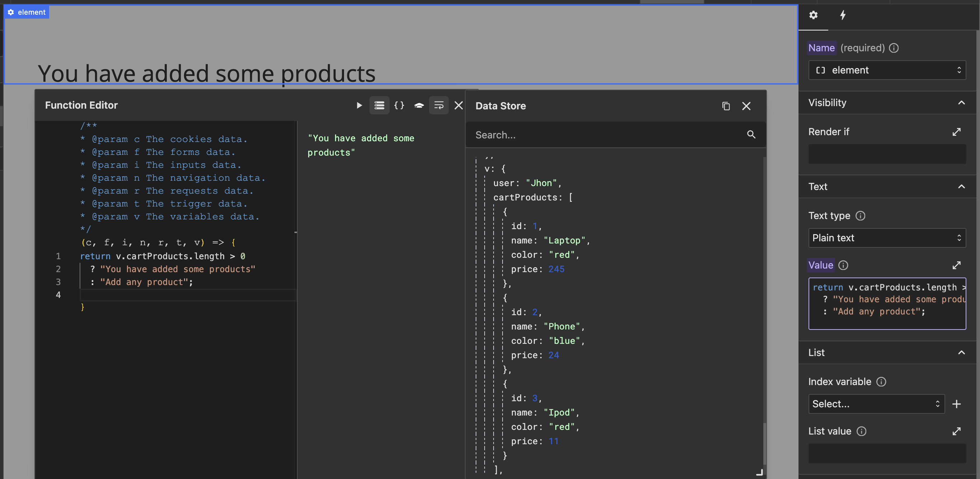Open the settings gear tab
Screen dimensions: 980x479
pos(813,15)
